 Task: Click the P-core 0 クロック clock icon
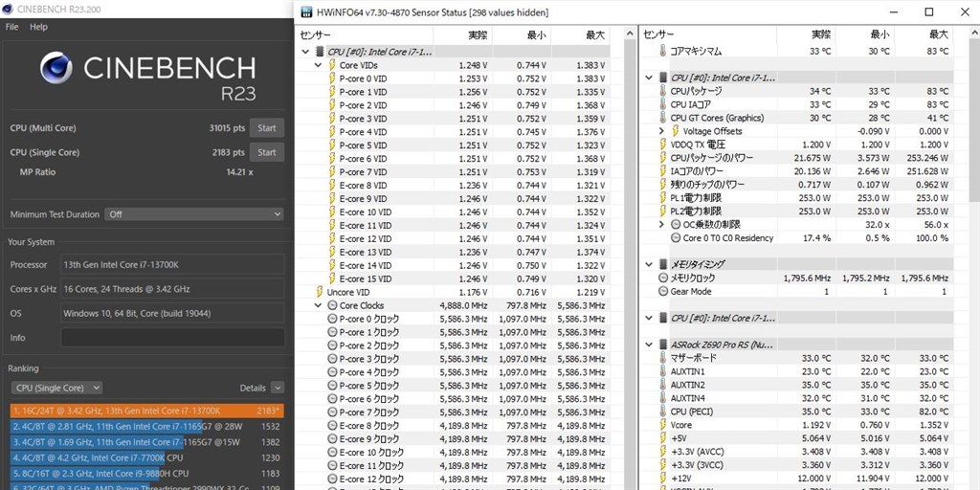click(x=332, y=319)
